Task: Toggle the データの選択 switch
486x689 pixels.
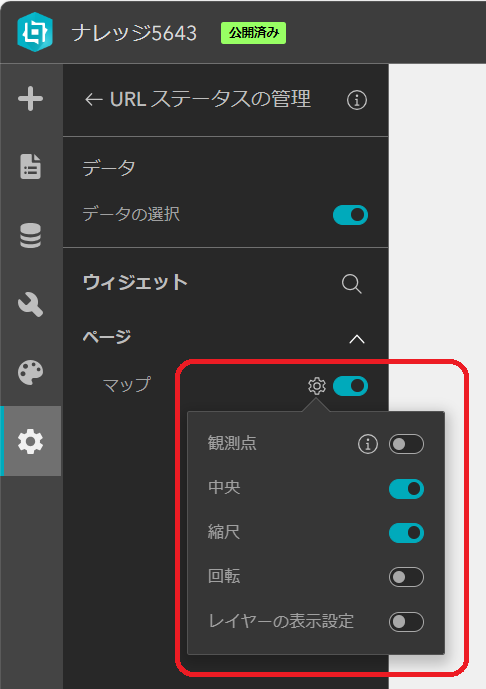Action: [x=351, y=215]
